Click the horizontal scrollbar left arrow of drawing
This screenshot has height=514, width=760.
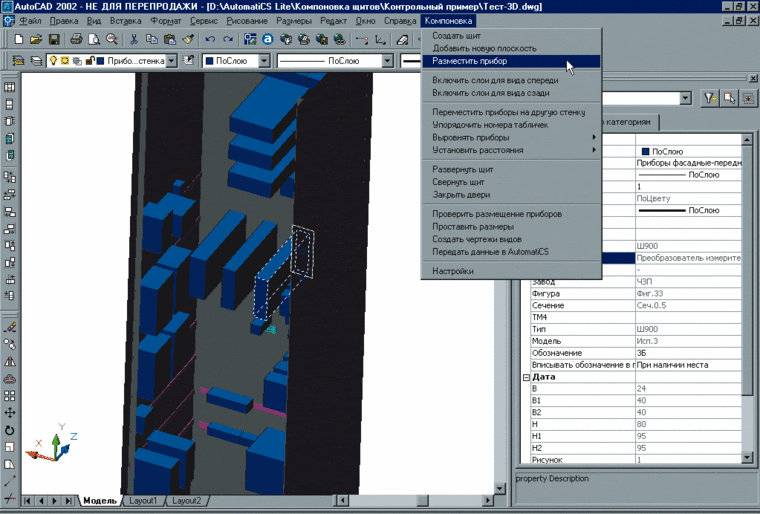click(x=343, y=500)
